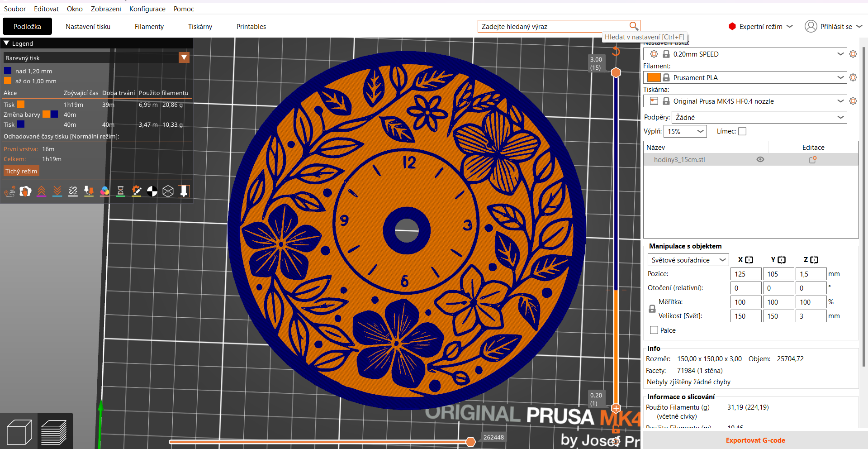Screen dimensions: 868x449
Task: Toggle visibility eye of hodiny3_15cm.stl
Action: tap(760, 159)
